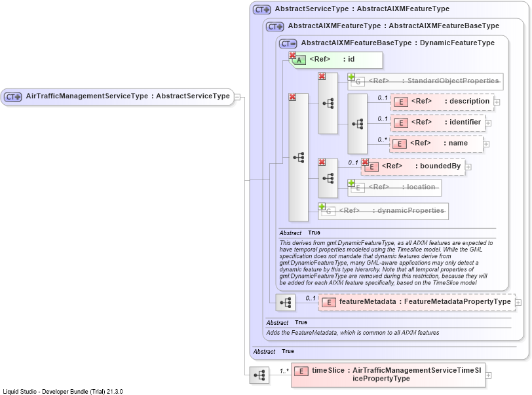Viewport: 532px width, 395px height.
Task: Click Abstract True under AbstractAIXMFeatureBaseType
Action: pyautogui.click(x=299, y=233)
